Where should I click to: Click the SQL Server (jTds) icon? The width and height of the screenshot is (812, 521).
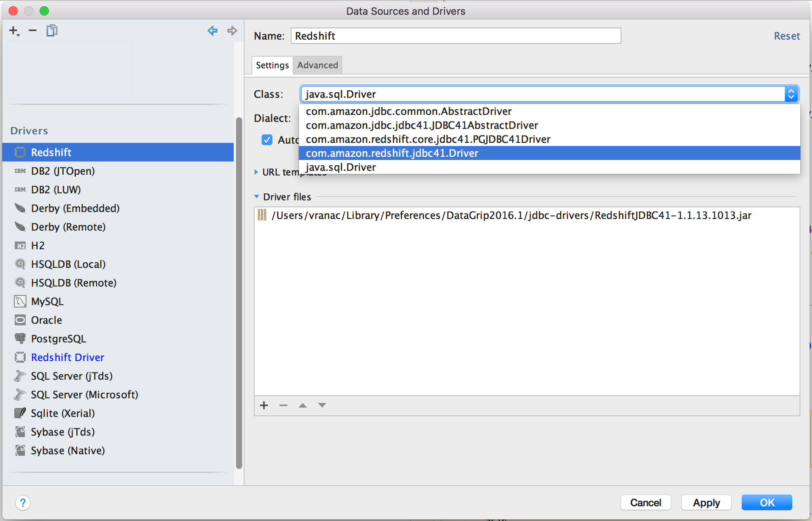(x=20, y=376)
